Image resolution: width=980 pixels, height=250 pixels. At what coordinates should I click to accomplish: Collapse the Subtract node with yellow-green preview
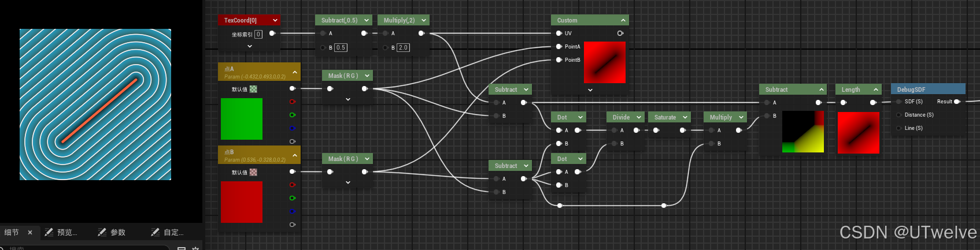(822, 89)
